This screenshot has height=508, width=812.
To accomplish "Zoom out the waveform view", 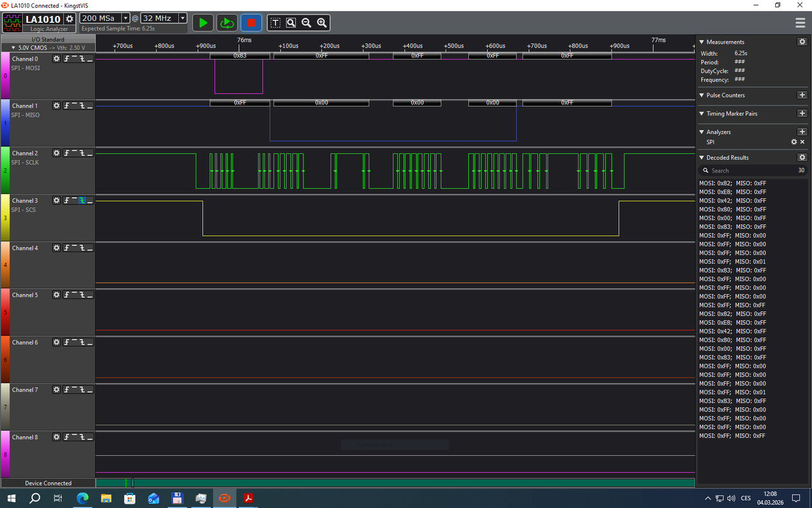I will pos(306,23).
